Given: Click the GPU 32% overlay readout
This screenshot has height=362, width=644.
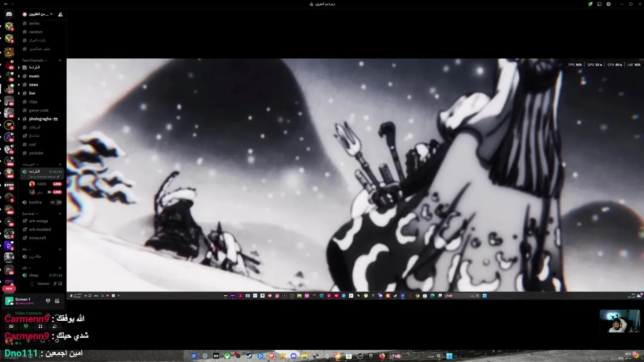Looking at the screenshot, I should (x=595, y=65).
